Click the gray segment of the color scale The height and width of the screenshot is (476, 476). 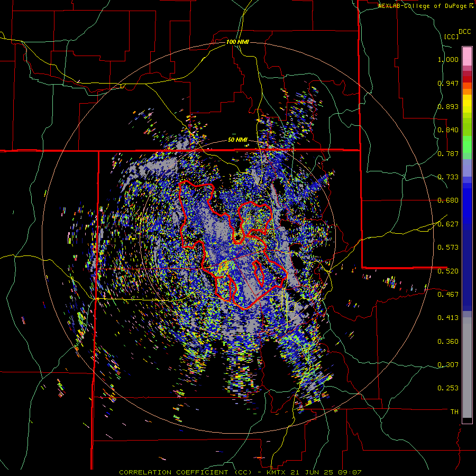(x=467, y=368)
